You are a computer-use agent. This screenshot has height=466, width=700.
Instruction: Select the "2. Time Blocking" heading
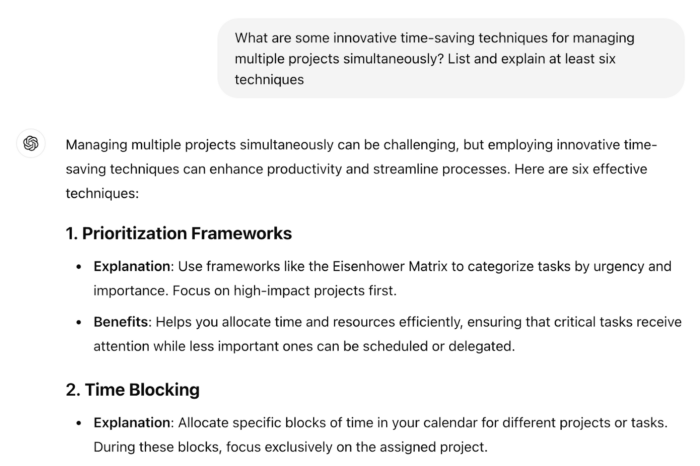(133, 389)
